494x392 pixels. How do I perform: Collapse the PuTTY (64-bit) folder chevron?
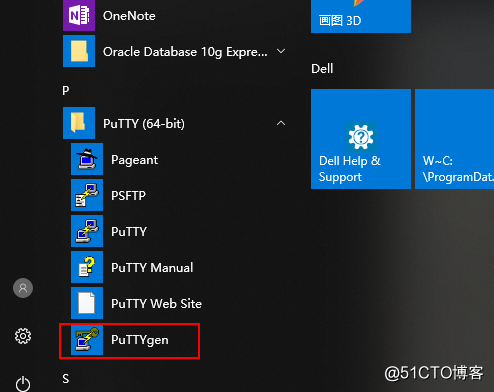(x=281, y=123)
